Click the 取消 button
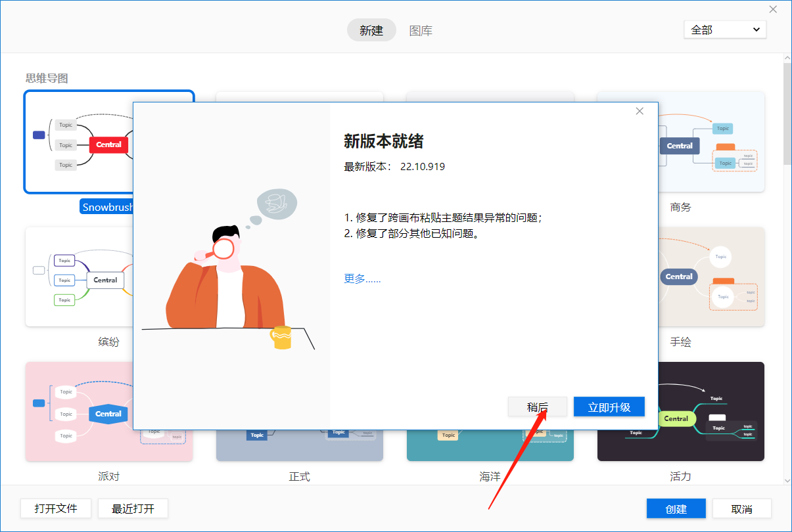Viewport: 792px width, 532px height. pyautogui.click(x=742, y=508)
